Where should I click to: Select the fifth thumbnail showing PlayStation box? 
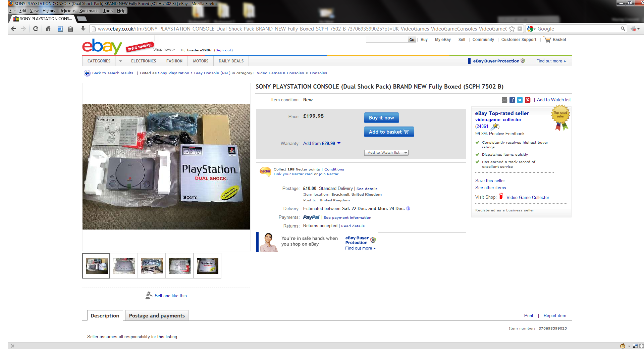(207, 266)
